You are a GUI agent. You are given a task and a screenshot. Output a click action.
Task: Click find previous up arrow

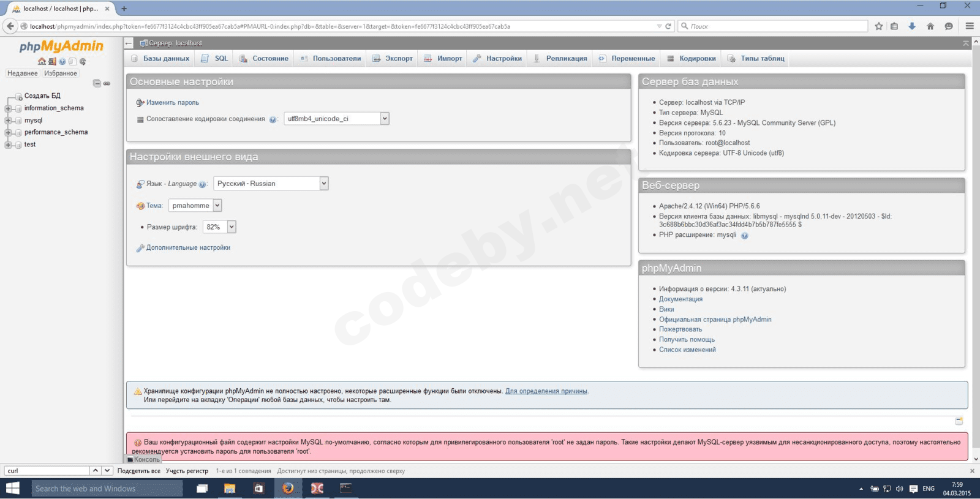click(96, 471)
